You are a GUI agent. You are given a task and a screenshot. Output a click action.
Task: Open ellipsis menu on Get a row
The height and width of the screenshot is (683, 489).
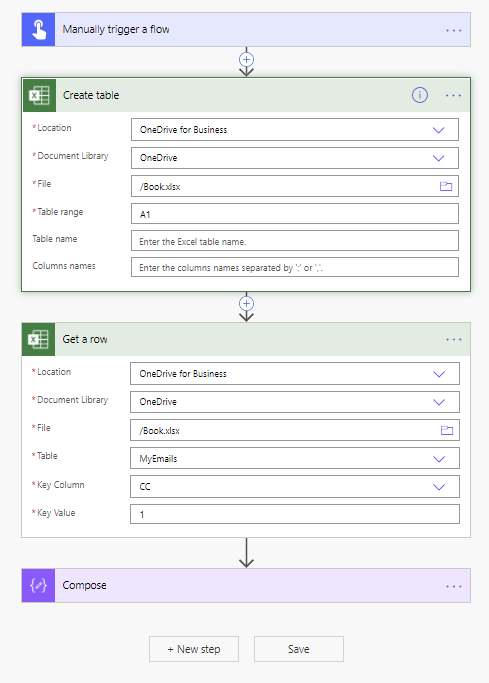(x=453, y=339)
